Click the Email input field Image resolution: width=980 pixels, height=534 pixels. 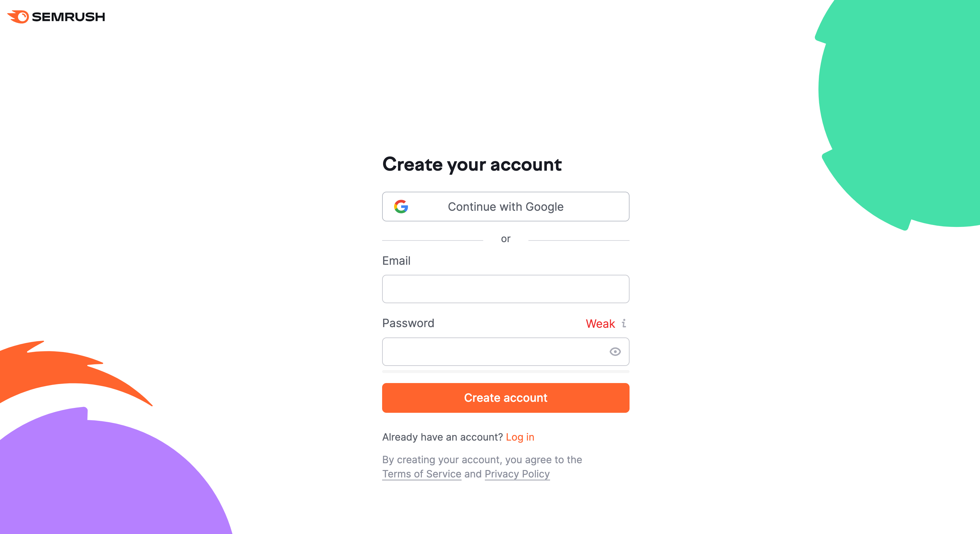click(506, 289)
